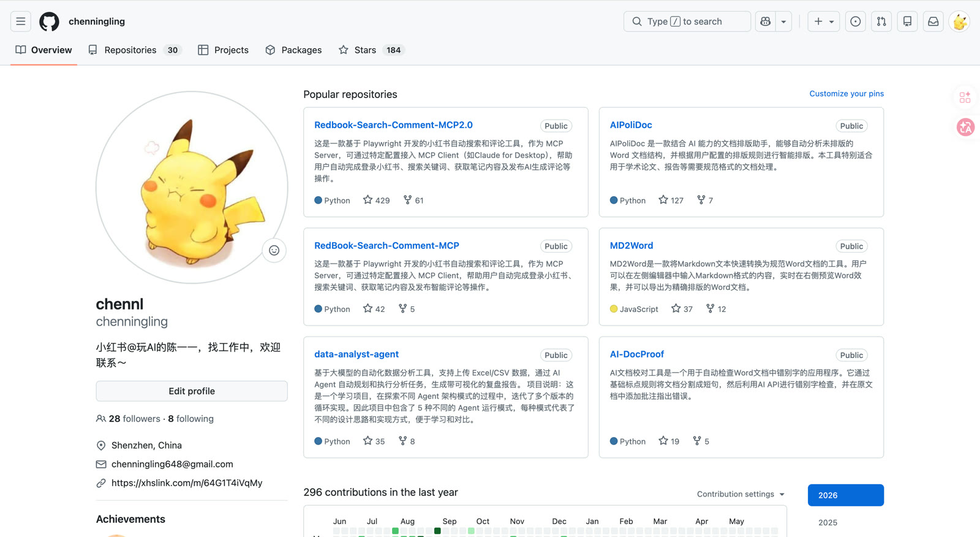Image resolution: width=980 pixels, height=537 pixels.
Task: Open AI-DocProof repository
Action: pos(637,354)
